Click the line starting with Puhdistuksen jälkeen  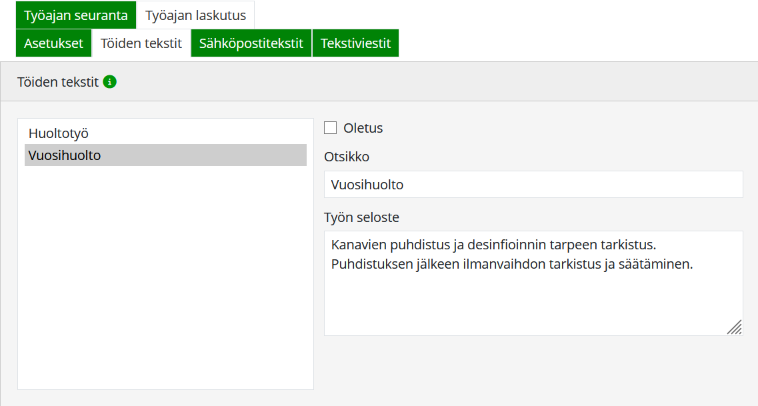(x=512, y=265)
